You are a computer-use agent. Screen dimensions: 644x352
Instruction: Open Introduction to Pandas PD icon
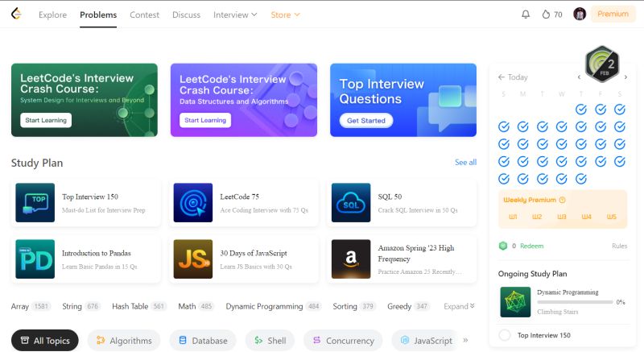(35, 259)
